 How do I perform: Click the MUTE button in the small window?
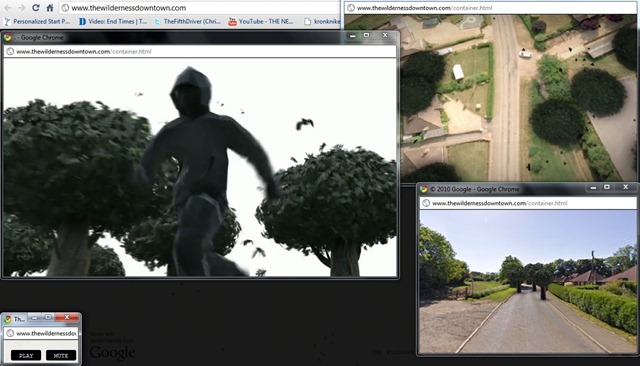click(x=61, y=355)
